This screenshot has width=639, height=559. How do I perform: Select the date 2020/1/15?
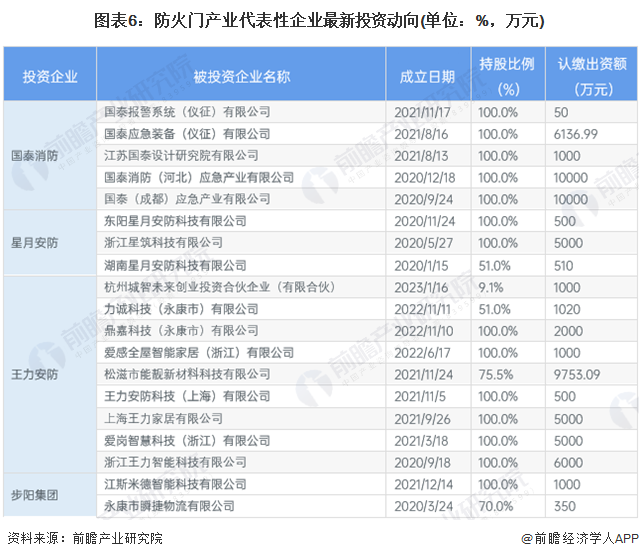(x=421, y=266)
